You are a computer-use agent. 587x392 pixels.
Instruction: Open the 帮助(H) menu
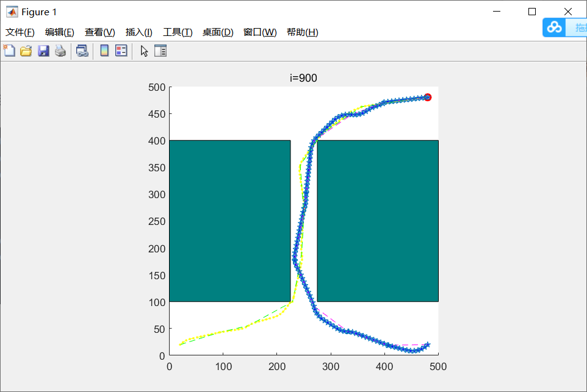tap(303, 32)
